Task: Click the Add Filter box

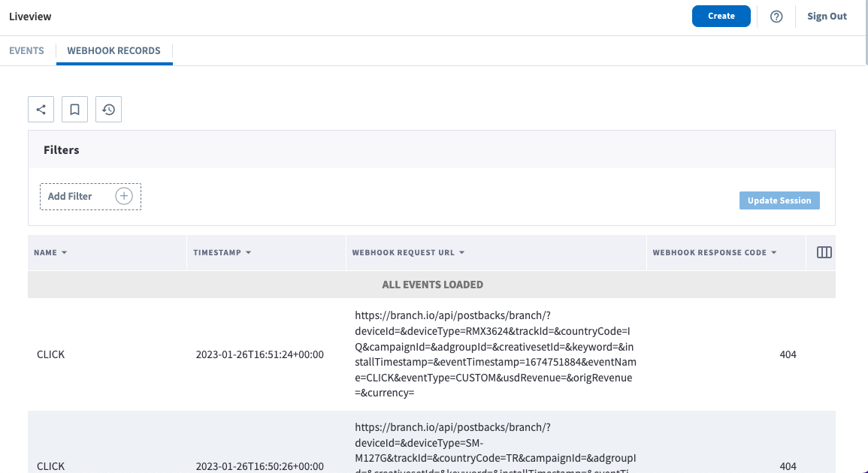Action: point(90,197)
